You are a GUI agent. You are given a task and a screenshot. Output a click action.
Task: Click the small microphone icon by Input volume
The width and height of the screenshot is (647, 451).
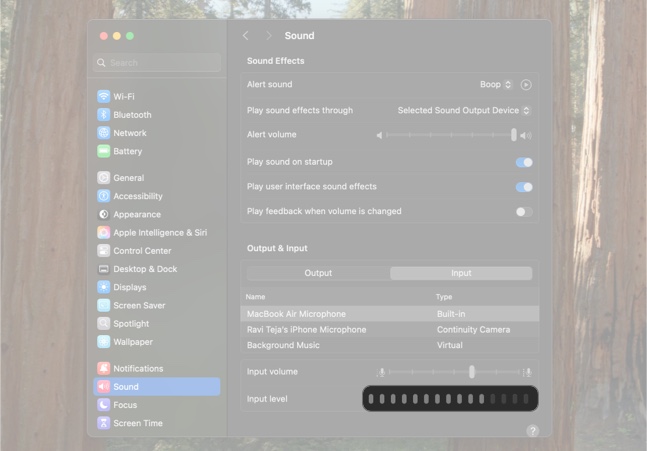[381, 372]
